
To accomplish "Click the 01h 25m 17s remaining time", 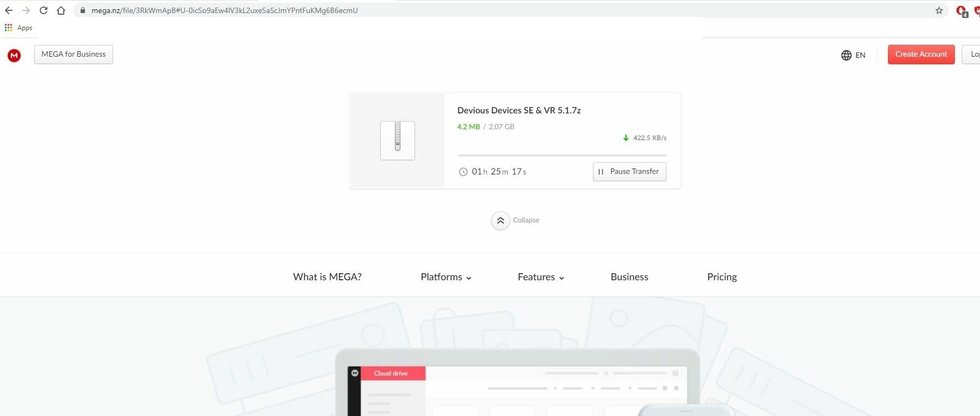I will (x=499, y=172).
